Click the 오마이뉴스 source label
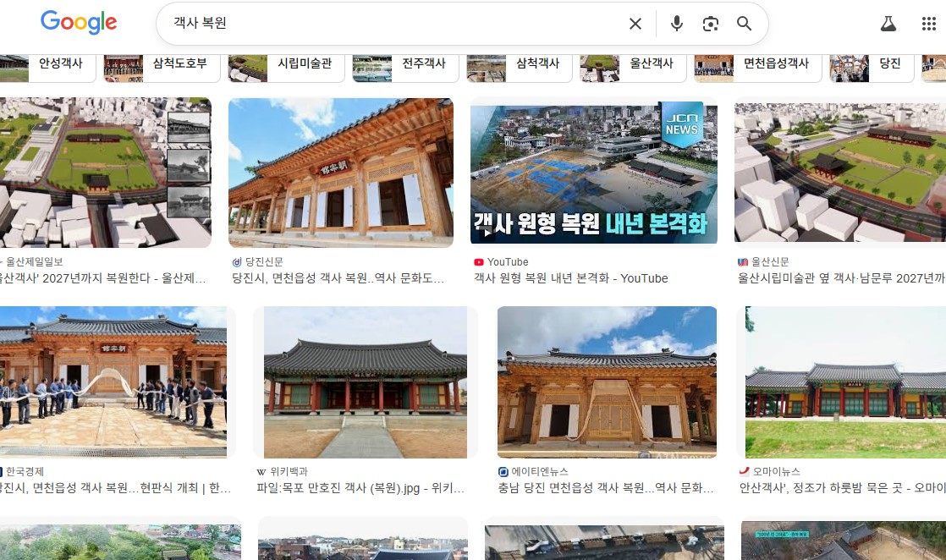This screenshot has width=946, height=560. tap(777, 471)
